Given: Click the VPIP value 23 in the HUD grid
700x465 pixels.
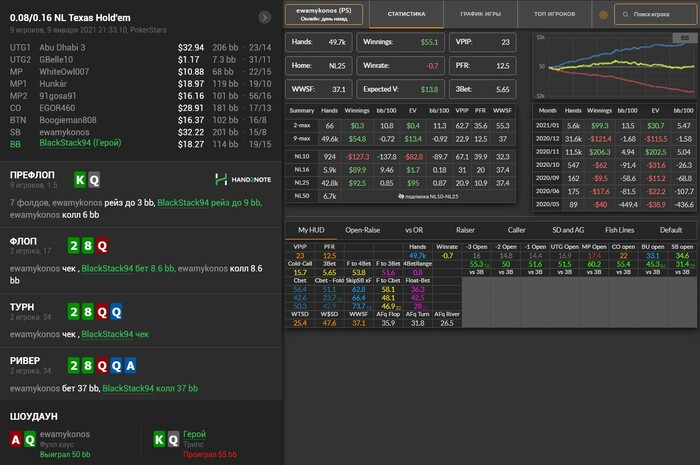Looking at the screenshot, I should click(x=300, y=256).
